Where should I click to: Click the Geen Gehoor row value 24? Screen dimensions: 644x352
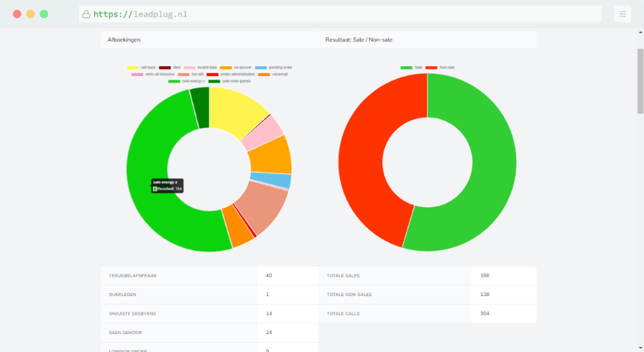(269, 333)
